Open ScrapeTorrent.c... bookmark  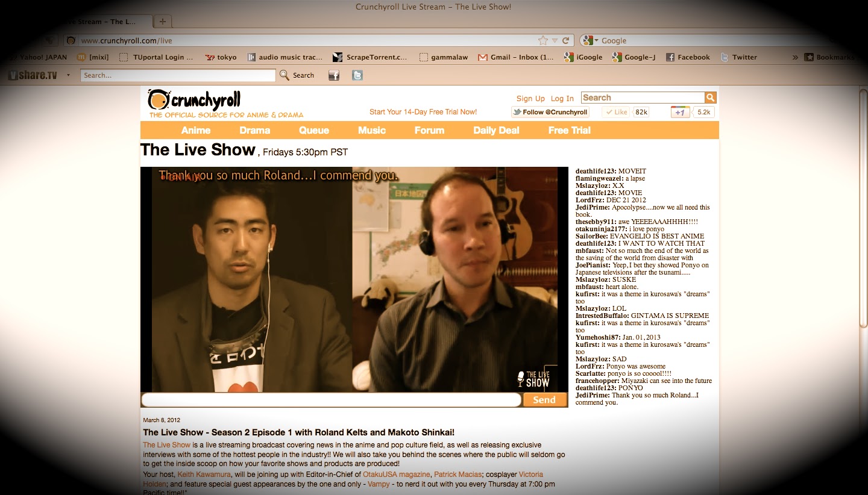(370, 57)
